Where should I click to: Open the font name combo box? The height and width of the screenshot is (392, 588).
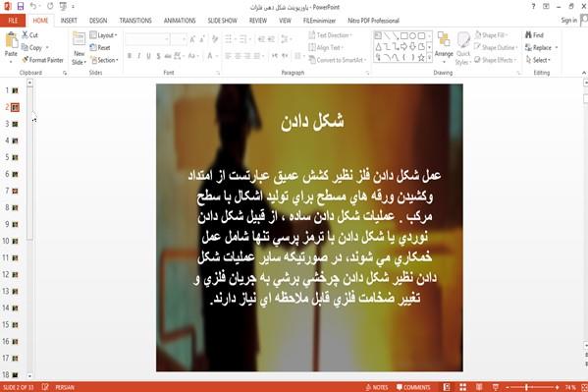coord(147,39)
